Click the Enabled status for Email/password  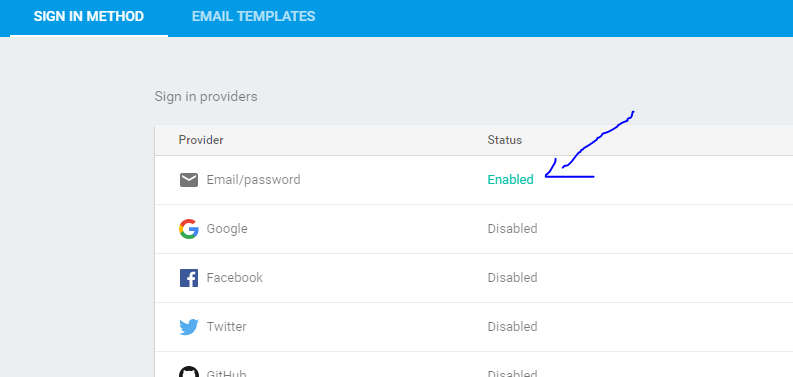510,180
